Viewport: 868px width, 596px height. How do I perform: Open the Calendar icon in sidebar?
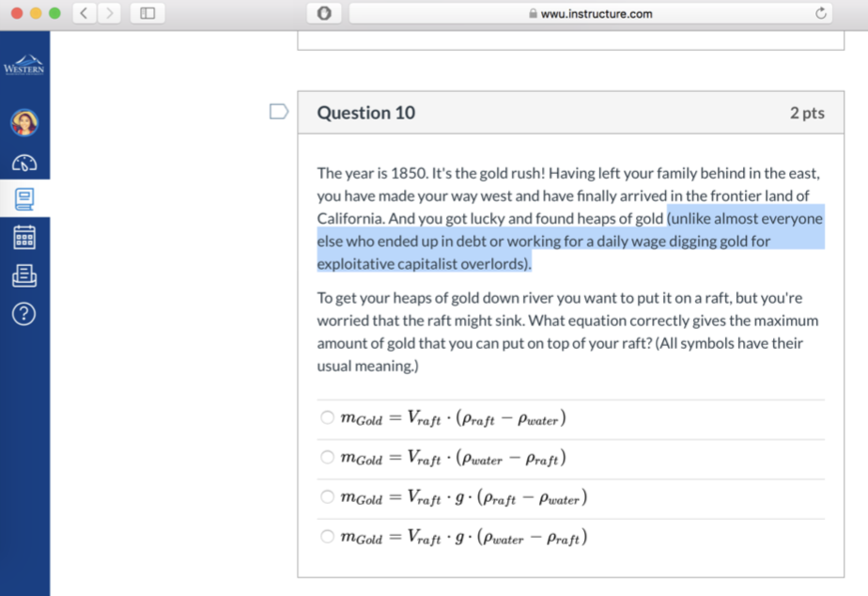(23, 236)
